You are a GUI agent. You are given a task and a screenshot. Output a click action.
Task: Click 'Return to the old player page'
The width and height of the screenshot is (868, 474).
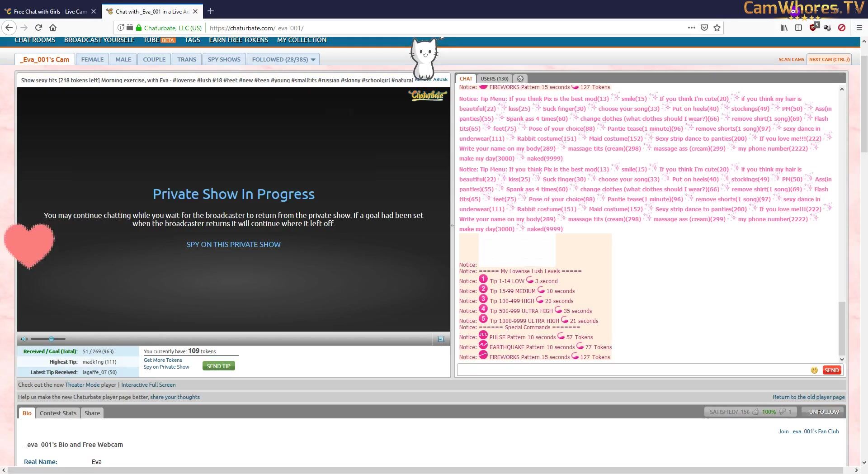pyautogui.click(x=808, y=397)
